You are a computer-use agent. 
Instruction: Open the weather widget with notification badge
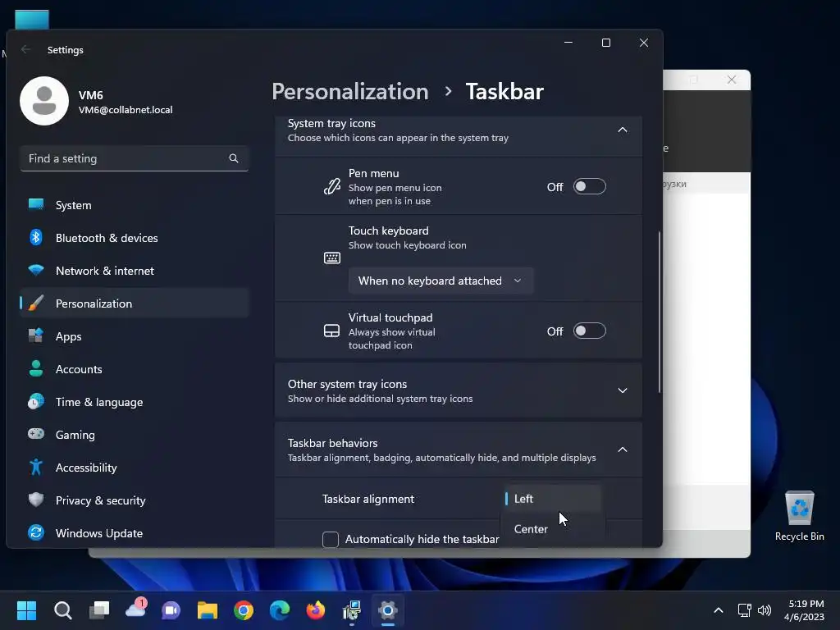point(135,609)
